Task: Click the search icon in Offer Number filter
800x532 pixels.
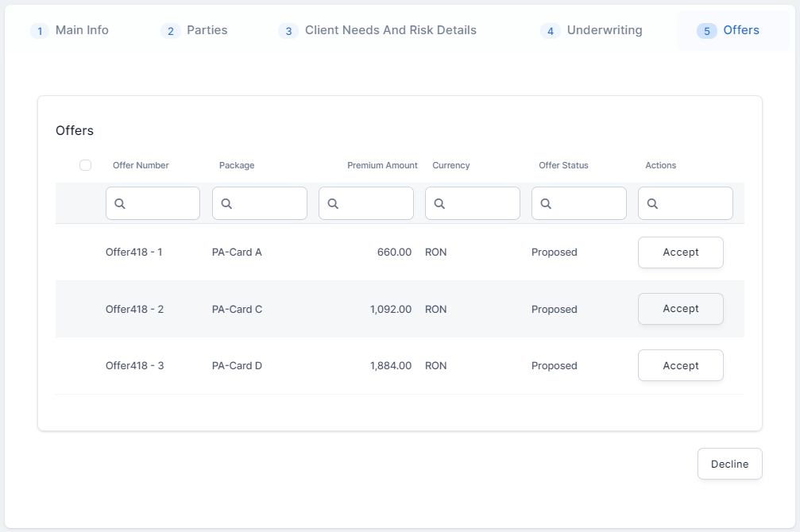Action: click(x=120, y=204)
